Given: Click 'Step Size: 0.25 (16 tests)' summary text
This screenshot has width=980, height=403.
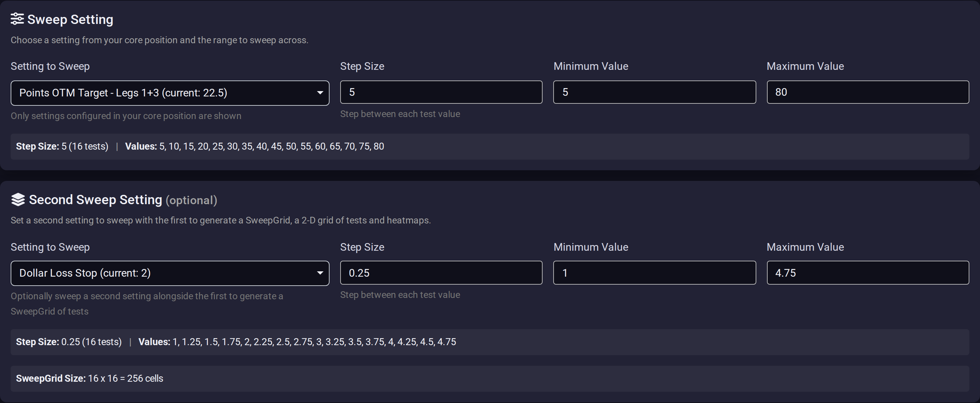Looking at the screenshot, I should click(69, 342).
